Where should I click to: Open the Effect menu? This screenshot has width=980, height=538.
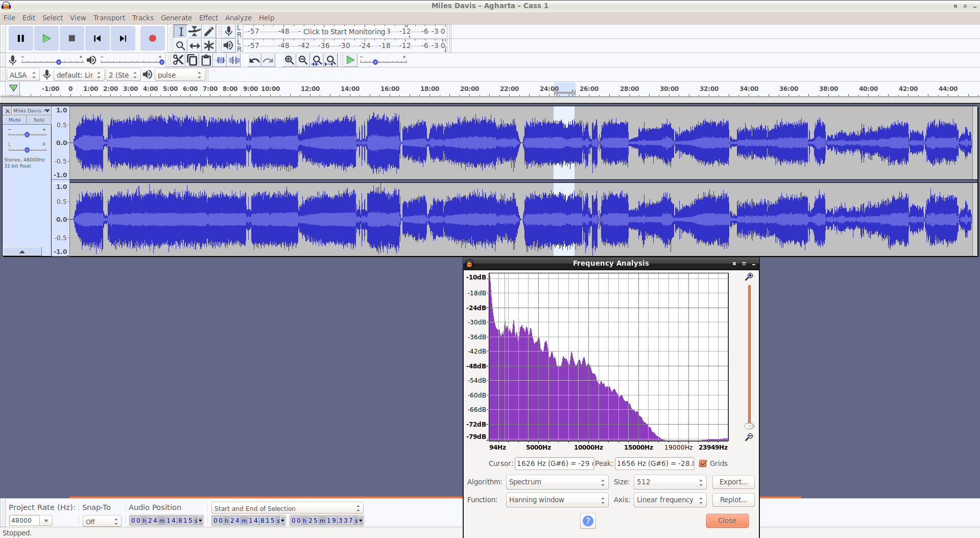pos(208,18)
